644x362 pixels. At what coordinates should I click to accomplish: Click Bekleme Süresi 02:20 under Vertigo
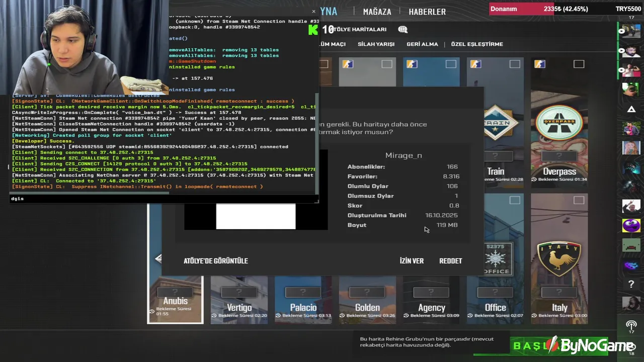(x=240, y=316)
